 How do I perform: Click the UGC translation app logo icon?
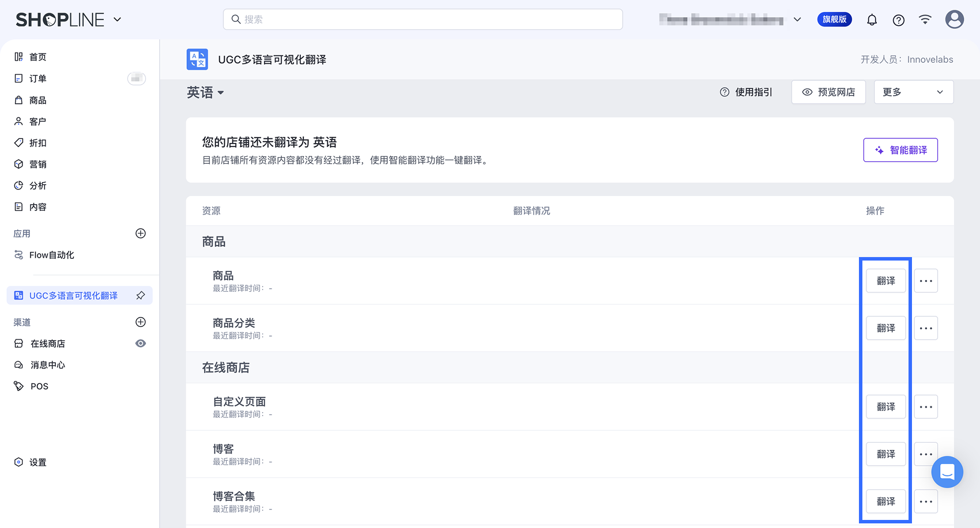[197, 59]
